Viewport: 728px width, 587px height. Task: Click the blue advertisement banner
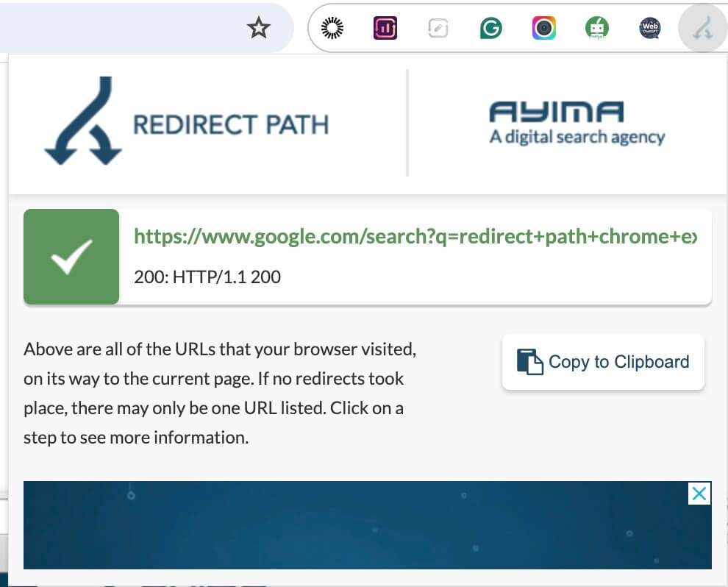tap(367, 525)
